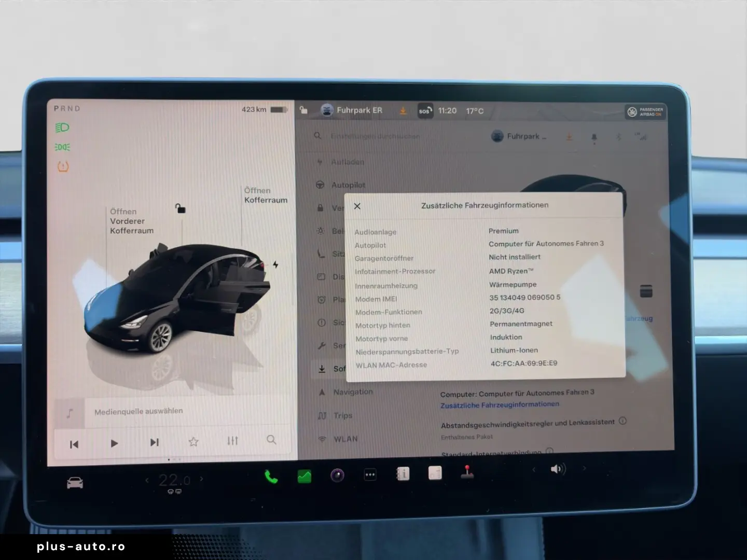Skip to previous track

tap(74, 444)
